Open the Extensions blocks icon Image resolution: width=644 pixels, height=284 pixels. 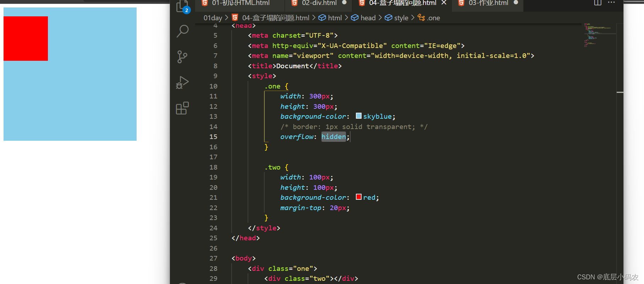click(182, 108)
